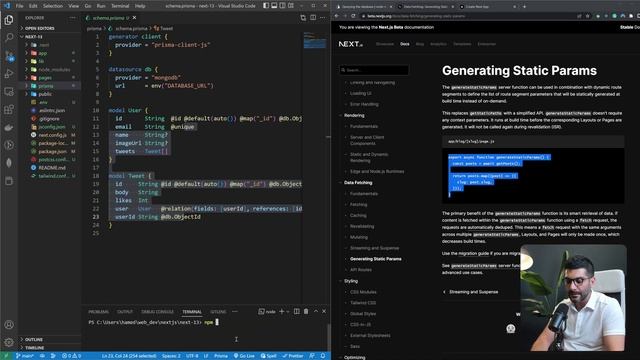The height and width of the screenshot is (360, 640).
Task: Collapse the NEXT-13 project folder
Action: 49,37
